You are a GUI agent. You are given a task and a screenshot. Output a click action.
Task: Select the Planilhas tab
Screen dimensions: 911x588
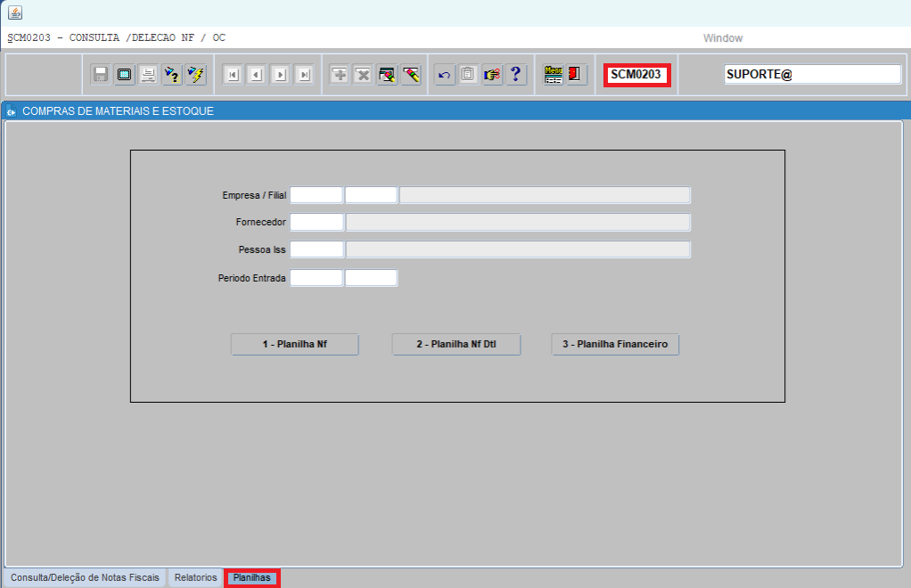click(252, 577)
